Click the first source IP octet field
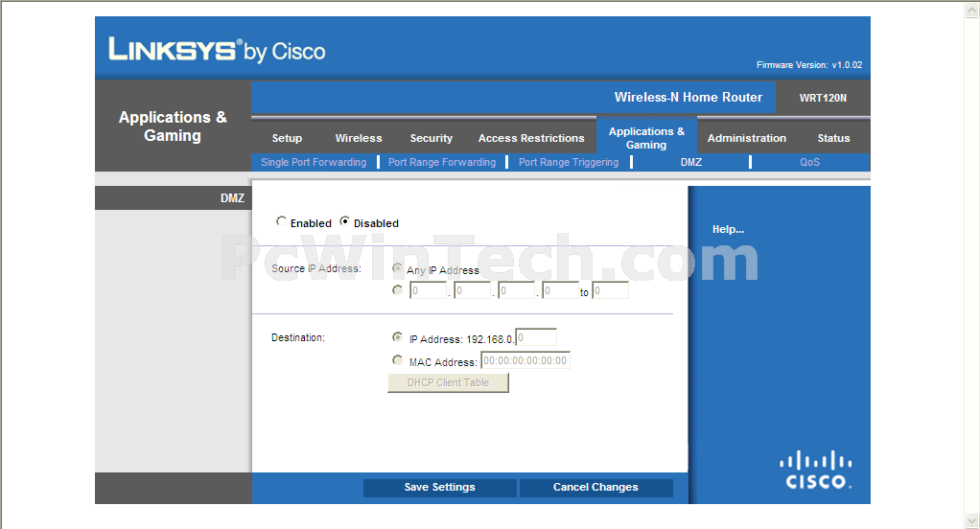This screenshot has height=529, width=980. (x=428, y=290)
